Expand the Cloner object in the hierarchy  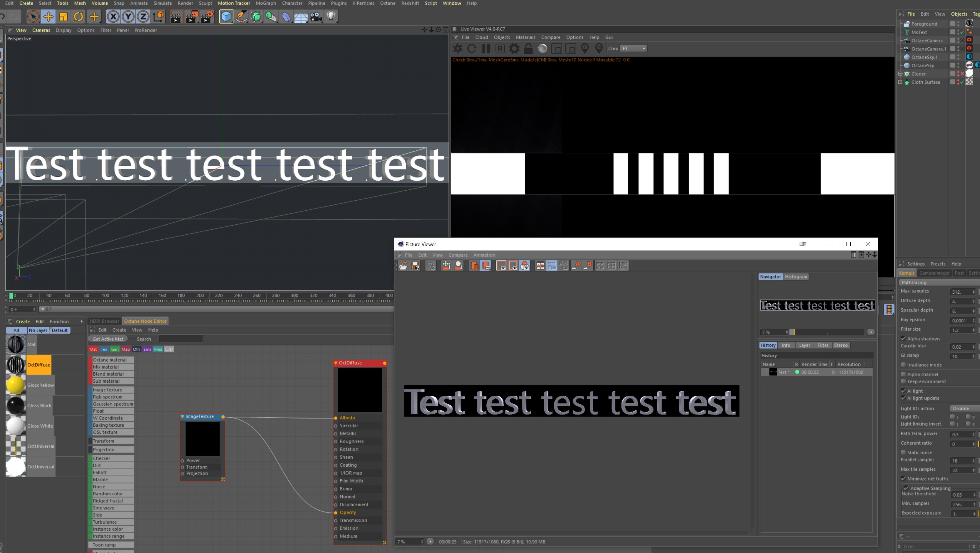900,74
